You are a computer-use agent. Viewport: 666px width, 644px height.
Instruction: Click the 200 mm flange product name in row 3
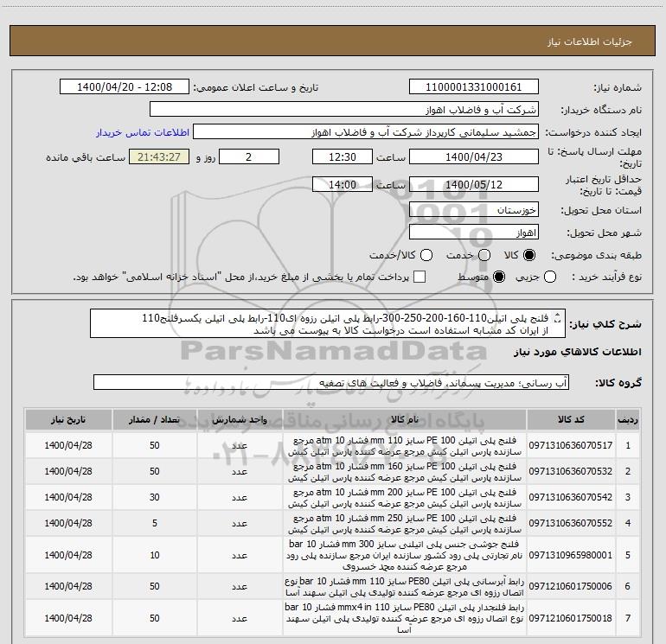[x=405, y=498]
